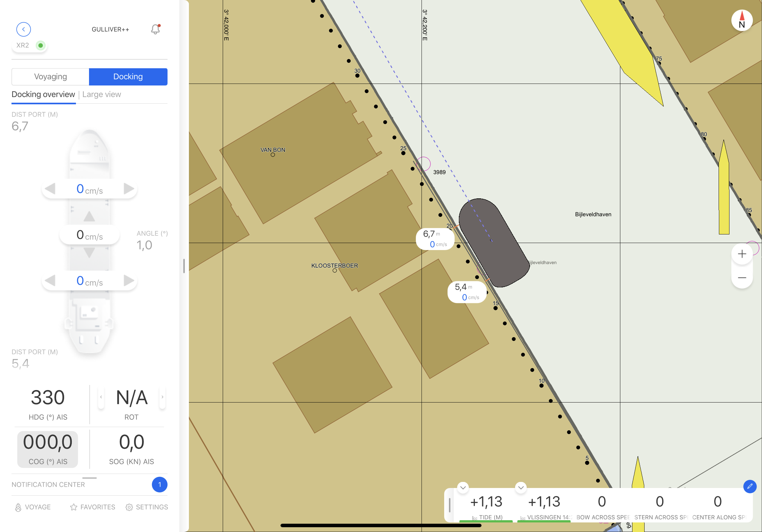Click next arrow beside ROT value

[x=162, y=397]
